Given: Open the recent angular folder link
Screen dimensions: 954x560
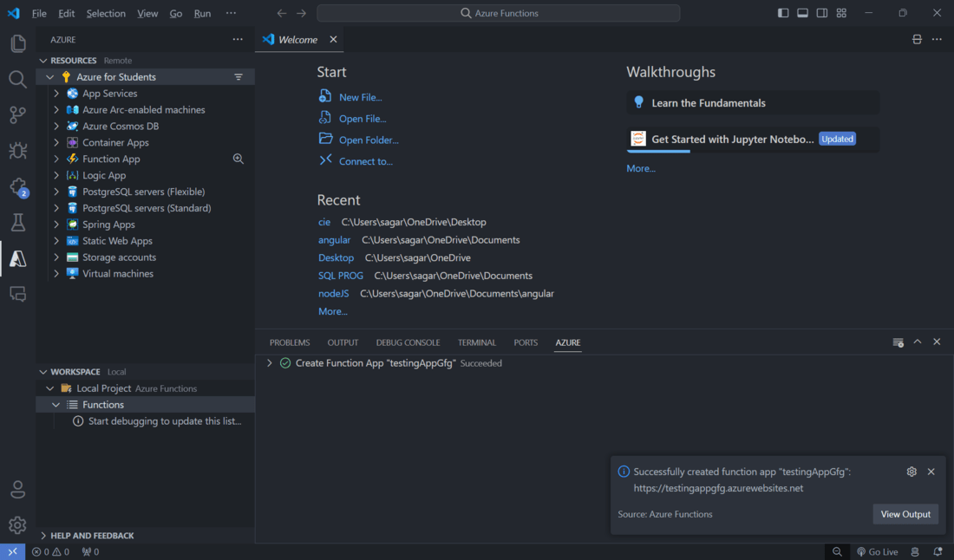Looking at the screenshot, I should tap(334, 240).
